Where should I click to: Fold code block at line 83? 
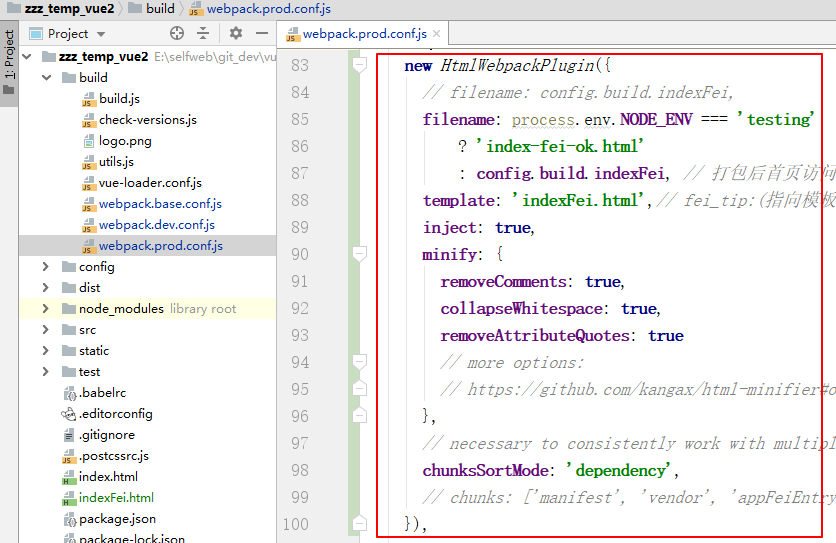(360, 66)
